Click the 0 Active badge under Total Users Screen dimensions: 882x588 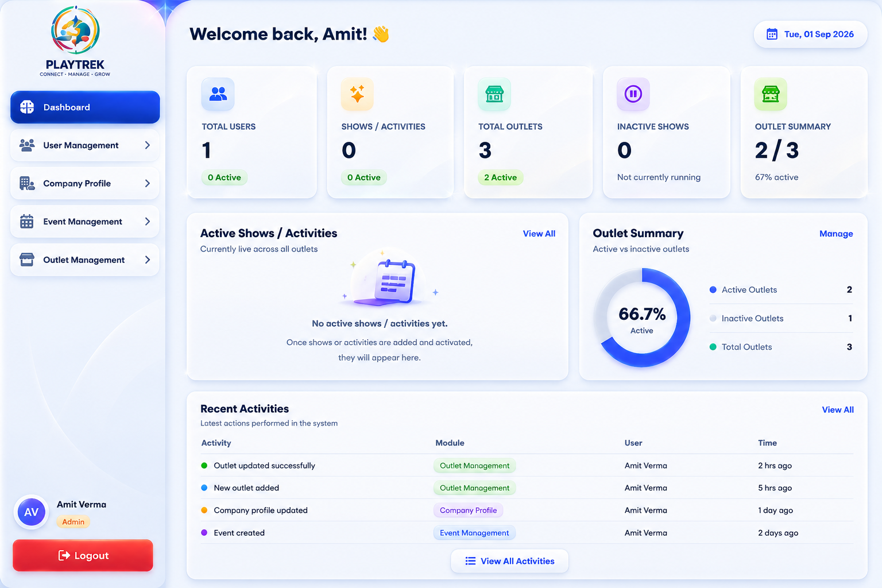pyautogui.click(x=225, y=177)
